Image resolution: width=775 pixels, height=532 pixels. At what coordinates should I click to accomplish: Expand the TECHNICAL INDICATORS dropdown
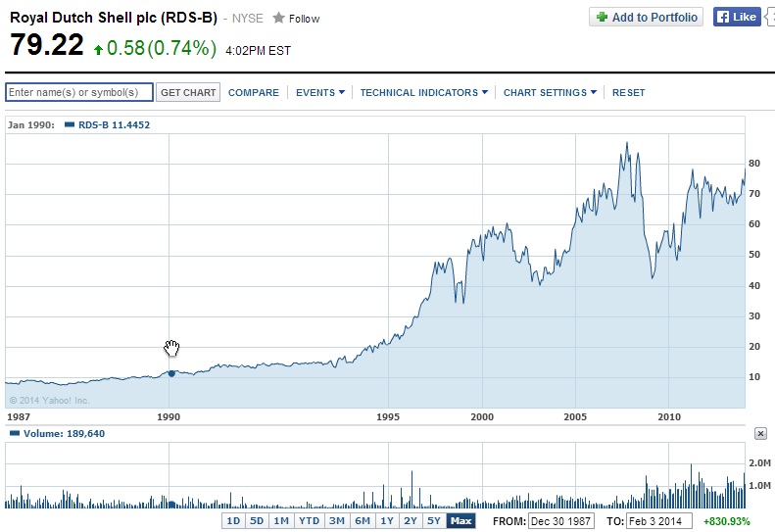(424, 92)
